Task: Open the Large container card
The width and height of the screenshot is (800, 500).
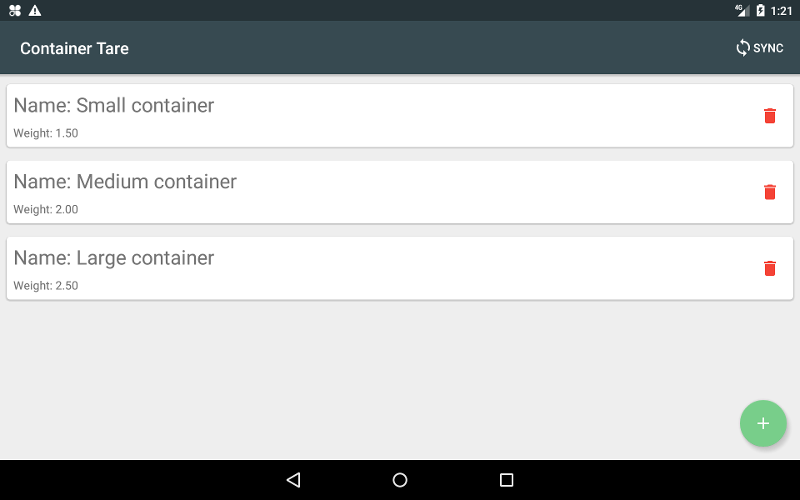Action: [x=399, y=268]
